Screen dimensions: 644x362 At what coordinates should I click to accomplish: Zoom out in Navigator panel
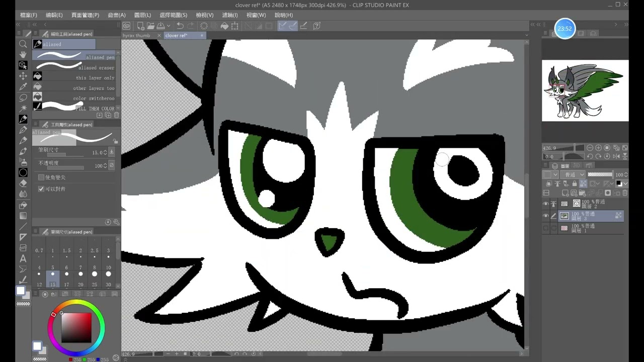pyautogui.click(x=590, y=147)
